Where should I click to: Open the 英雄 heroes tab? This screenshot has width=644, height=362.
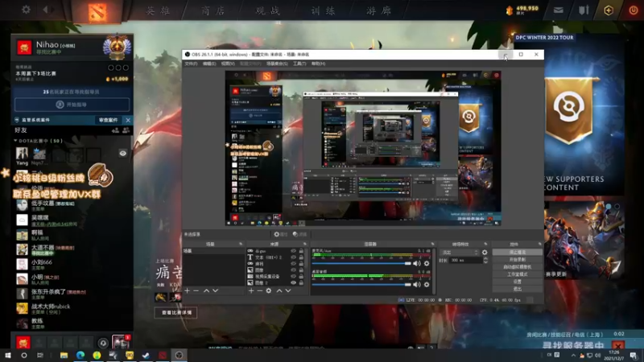tap(158, 10)
